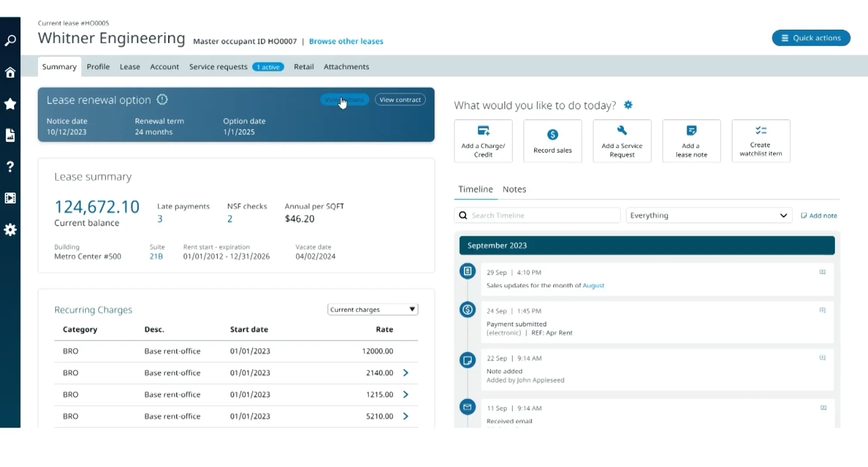The height and width of the screenshot is (467, 868).
Task: Click '$46.20' annual per SQFT value
Action: point(299,219)
